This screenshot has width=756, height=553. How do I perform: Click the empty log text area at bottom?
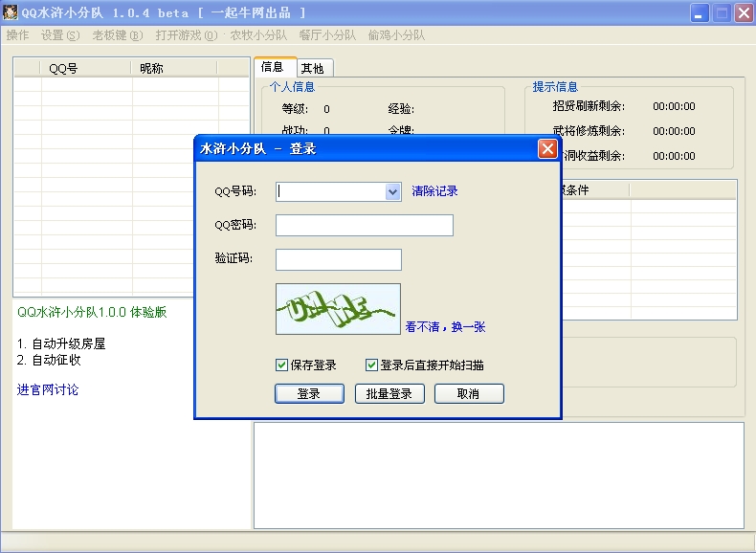(499, 476)
